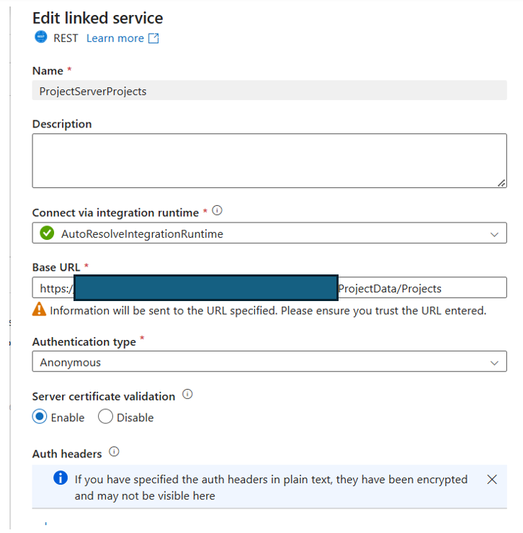The width and height of the screenshot is (523, 533).
Task: Open the Learn more external link icon
Action: point(154,38)
